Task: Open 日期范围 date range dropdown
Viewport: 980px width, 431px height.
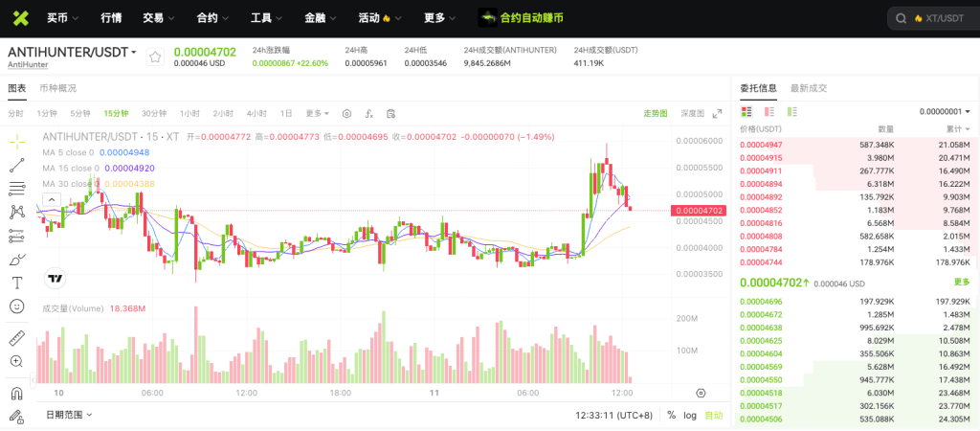Action: (x=69, y=414)
